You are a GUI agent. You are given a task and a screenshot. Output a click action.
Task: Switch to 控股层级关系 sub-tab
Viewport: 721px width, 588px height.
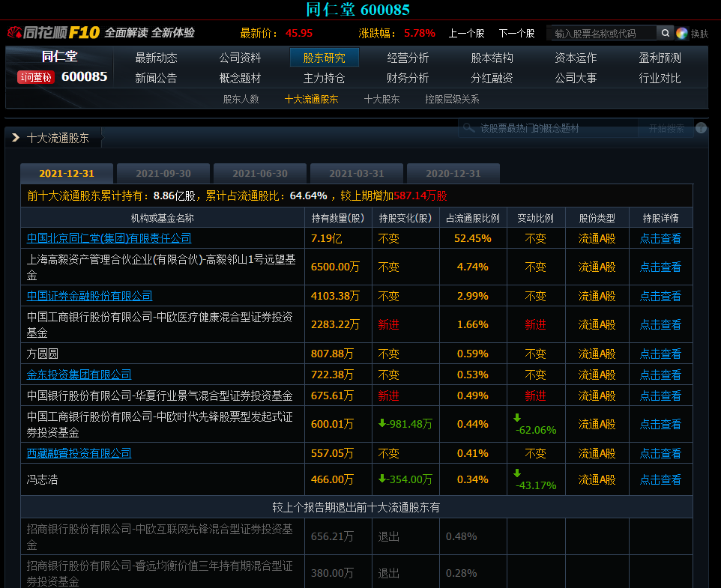452,99
